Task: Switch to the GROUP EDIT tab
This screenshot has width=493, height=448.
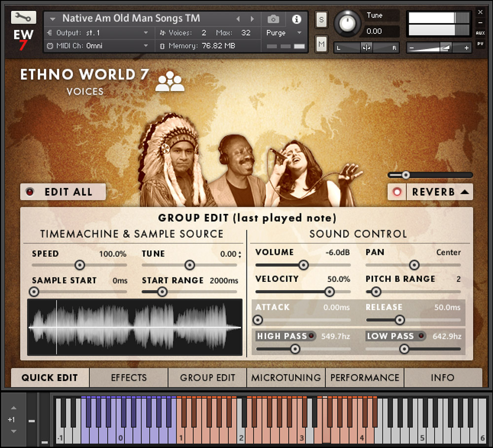Action: (x=208, y=378)
